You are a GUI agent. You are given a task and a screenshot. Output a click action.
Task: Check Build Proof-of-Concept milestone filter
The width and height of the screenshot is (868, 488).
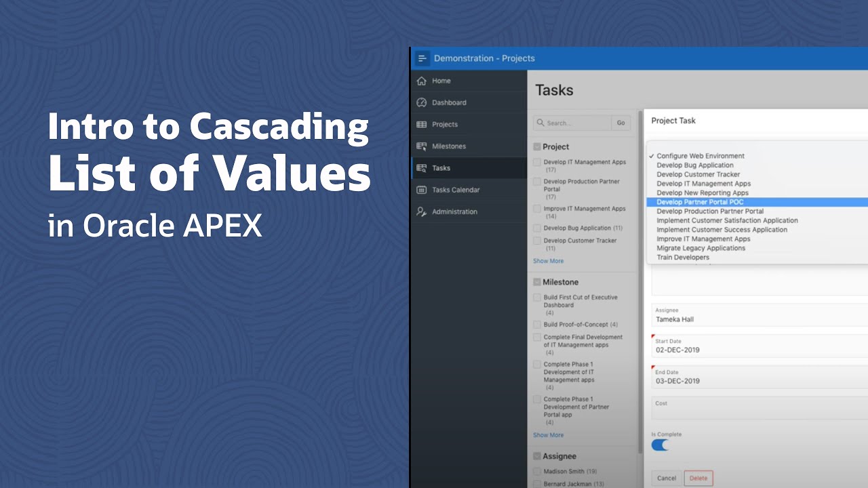click(537, 325)
